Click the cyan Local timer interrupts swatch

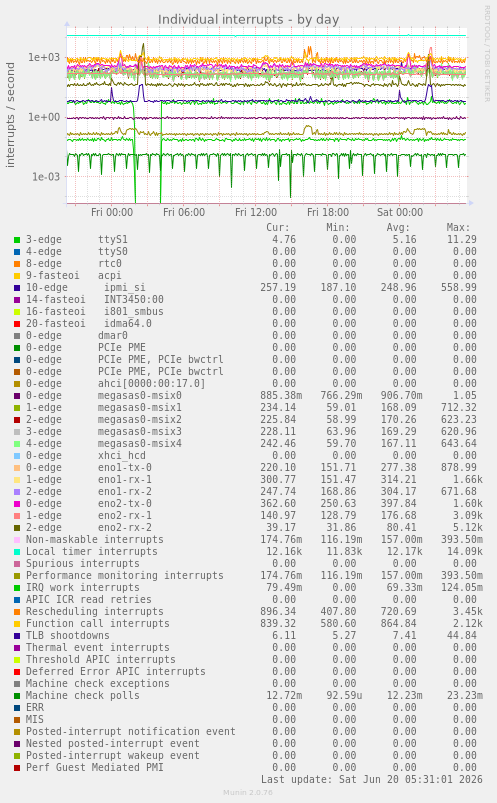pyautogui.click(x=17, y=552)
